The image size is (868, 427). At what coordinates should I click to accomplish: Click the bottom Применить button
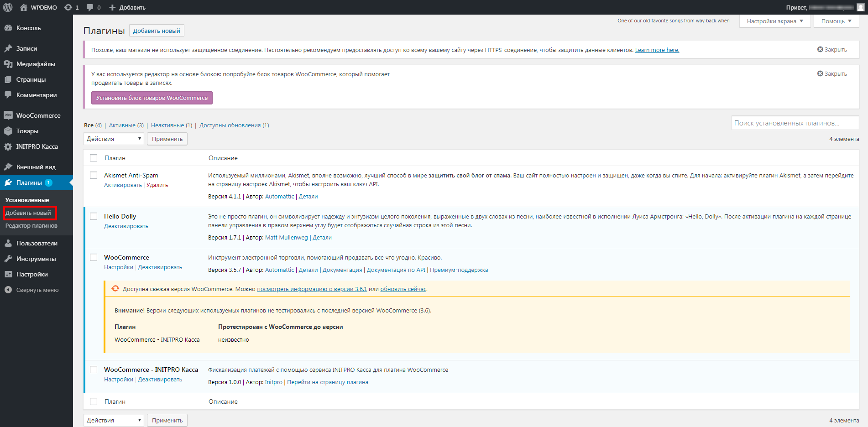(x=167, y=420)
